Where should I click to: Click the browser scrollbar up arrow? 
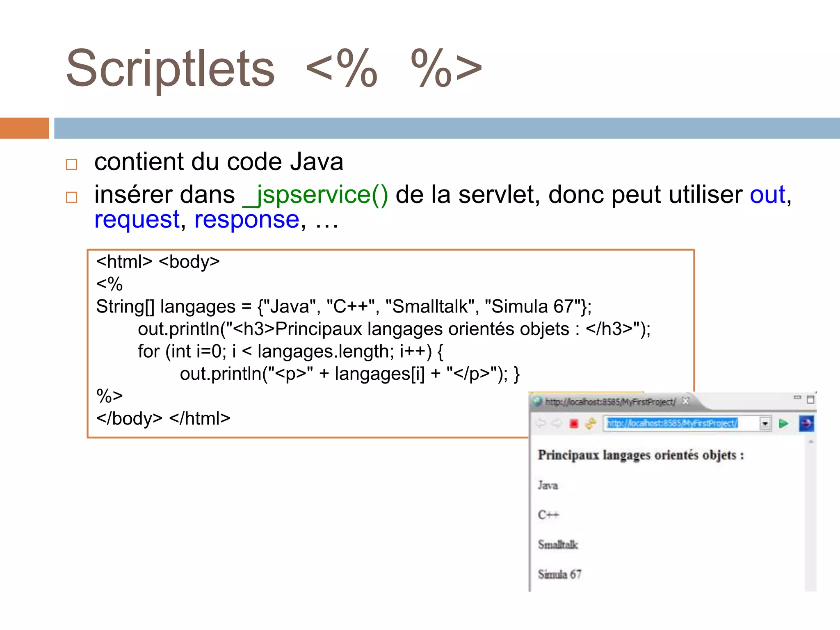811,442
